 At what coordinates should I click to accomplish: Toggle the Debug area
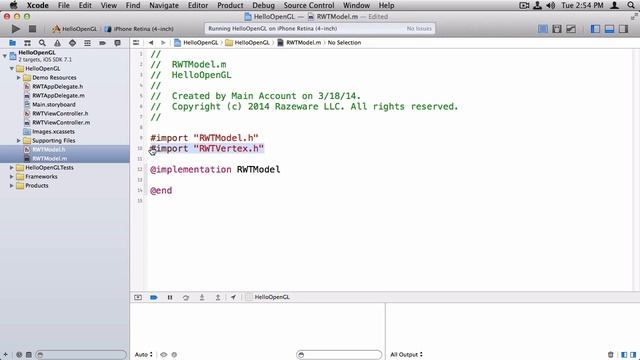(609, 29)
